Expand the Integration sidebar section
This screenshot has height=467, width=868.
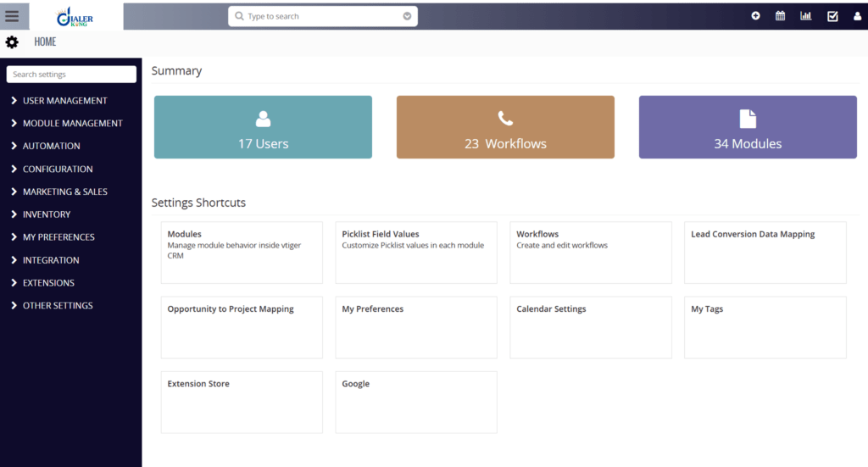click(x=51, y=260)
